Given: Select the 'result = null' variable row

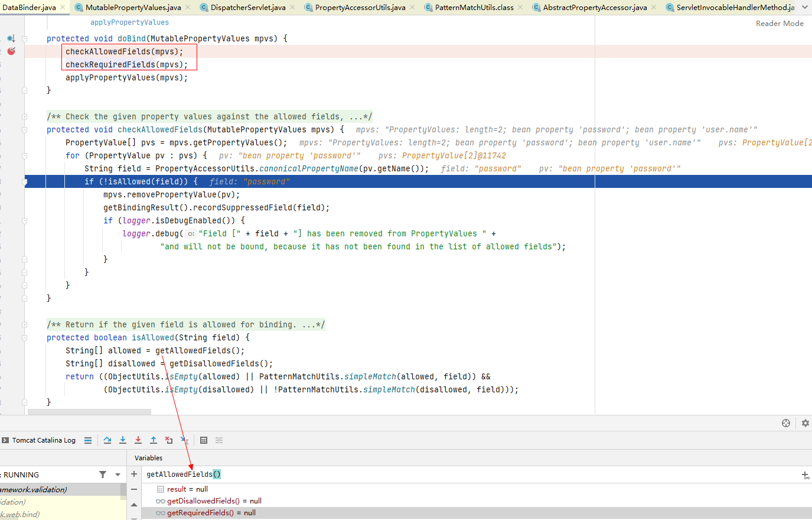Looking at the screenshot, I should (477, 489).
